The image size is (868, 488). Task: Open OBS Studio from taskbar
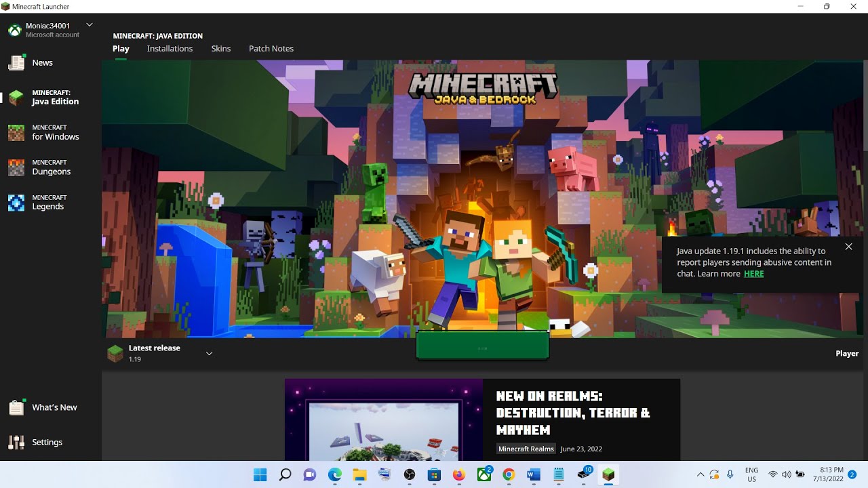tap(410, 474)
